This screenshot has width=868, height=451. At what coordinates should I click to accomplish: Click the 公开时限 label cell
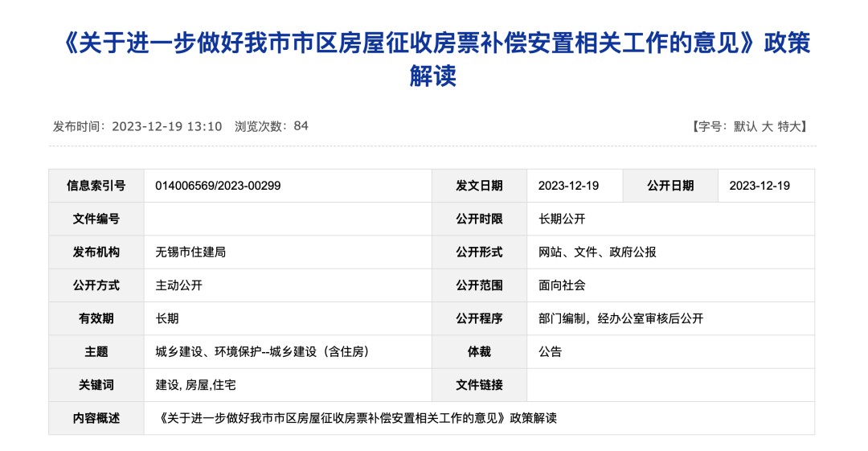coord(479,219)
